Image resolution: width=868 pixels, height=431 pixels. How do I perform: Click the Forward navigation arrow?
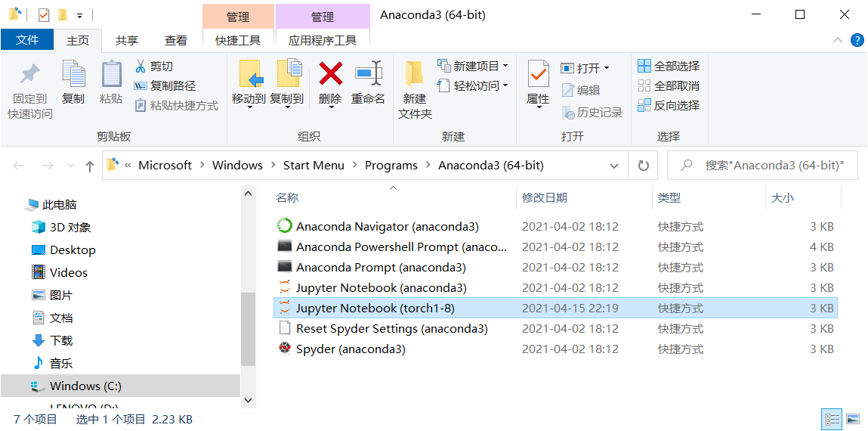(x=48, y=165)
